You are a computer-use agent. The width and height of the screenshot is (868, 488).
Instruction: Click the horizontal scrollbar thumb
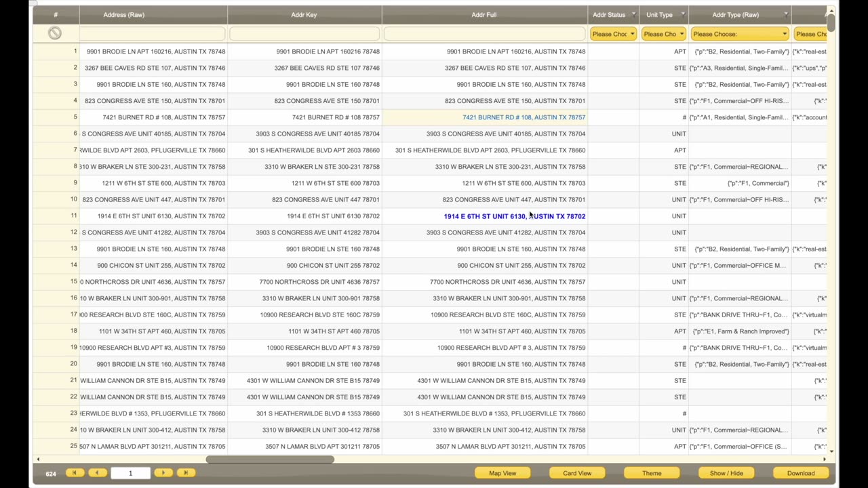coord(270,460)
